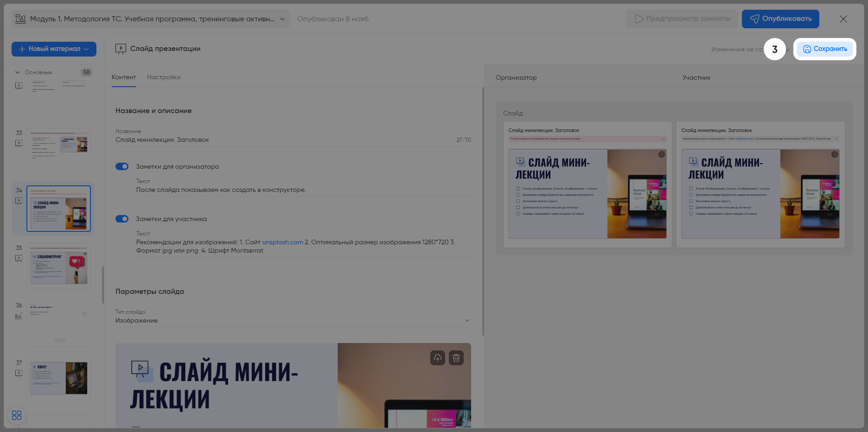Screen dimensions: 868x432
Task: Click the Участник slide preview image
Action: click(x=760, y=194)
